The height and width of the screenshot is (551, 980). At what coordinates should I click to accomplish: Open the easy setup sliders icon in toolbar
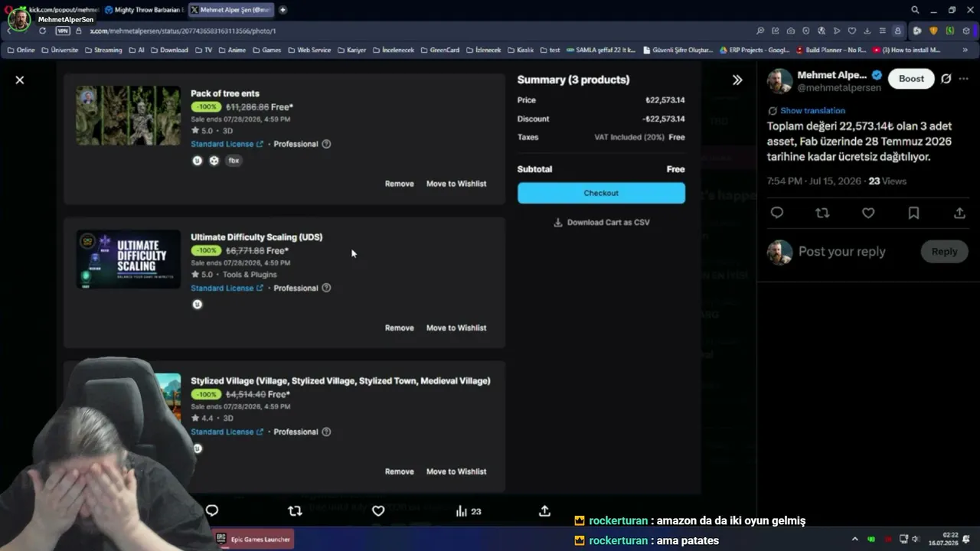tap(882, 31)
